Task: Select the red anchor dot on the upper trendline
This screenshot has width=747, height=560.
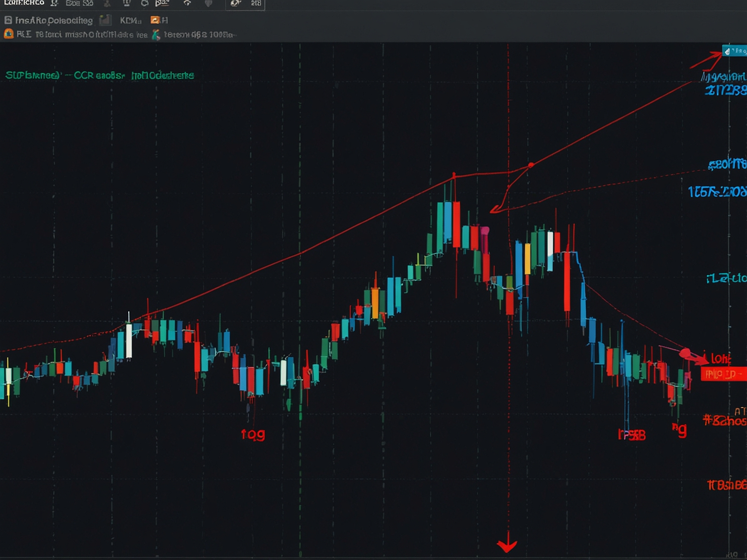Action: click(x=531, y=165)
